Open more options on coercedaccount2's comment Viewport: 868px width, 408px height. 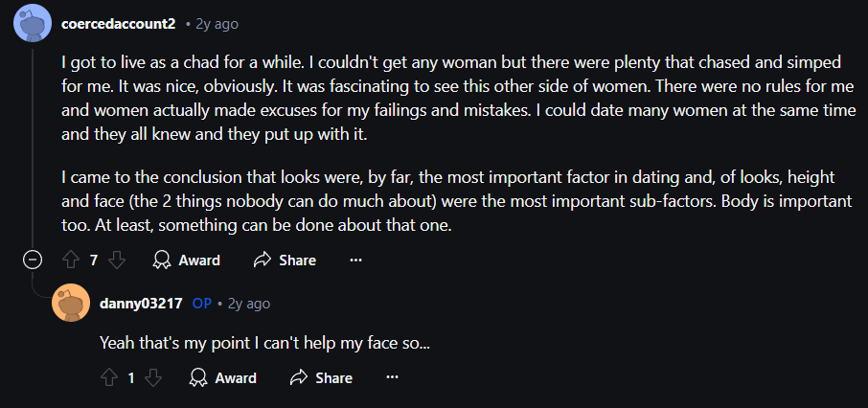tap(355, 260)
